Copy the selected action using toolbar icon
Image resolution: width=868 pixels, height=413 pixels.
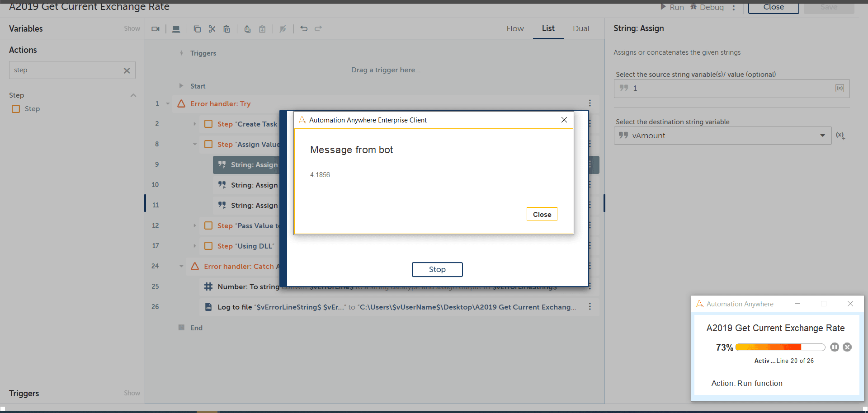pyautogui.click(x=197, y=29)
